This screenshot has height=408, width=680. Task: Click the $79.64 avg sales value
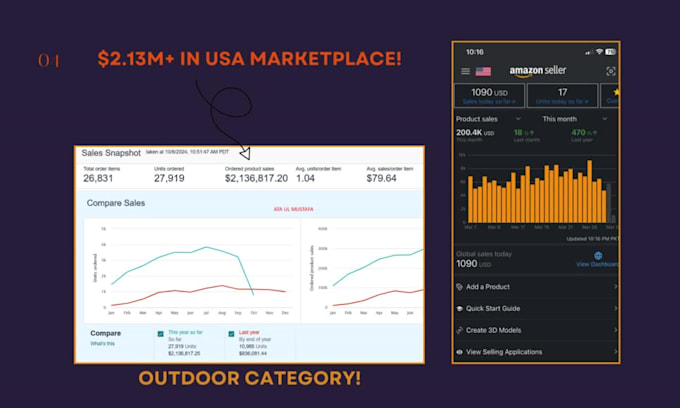[381, 178]
